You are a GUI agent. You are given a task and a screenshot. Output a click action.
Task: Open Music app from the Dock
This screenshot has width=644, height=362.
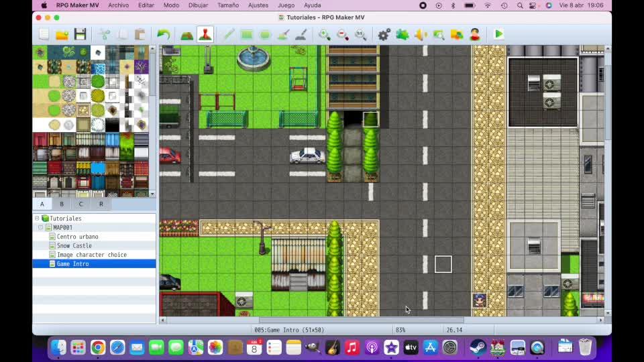(x=352, y=348)
